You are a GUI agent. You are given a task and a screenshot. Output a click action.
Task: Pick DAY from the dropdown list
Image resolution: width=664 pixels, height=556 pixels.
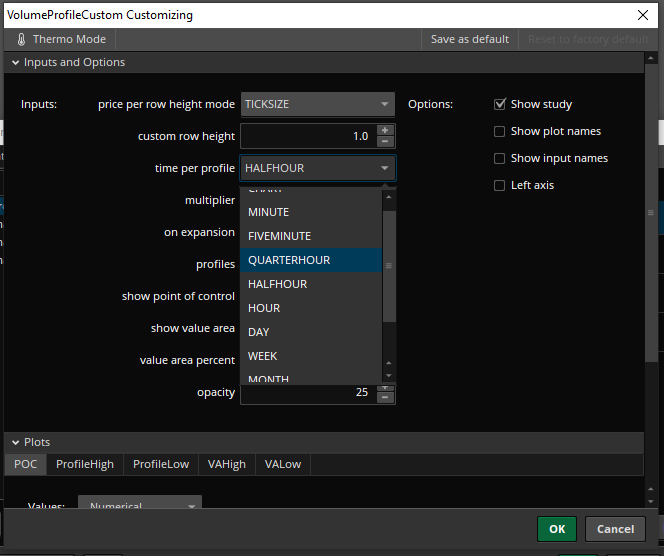[311, 332]
